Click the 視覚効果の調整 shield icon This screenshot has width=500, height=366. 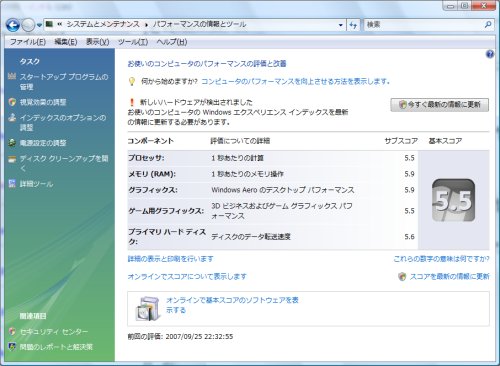pyautogui.click(x=12, y=102)
